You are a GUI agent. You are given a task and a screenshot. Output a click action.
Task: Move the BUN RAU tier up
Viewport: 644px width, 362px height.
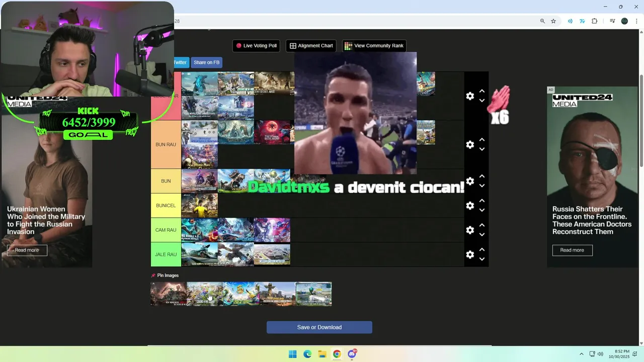[x=482, y=140]
